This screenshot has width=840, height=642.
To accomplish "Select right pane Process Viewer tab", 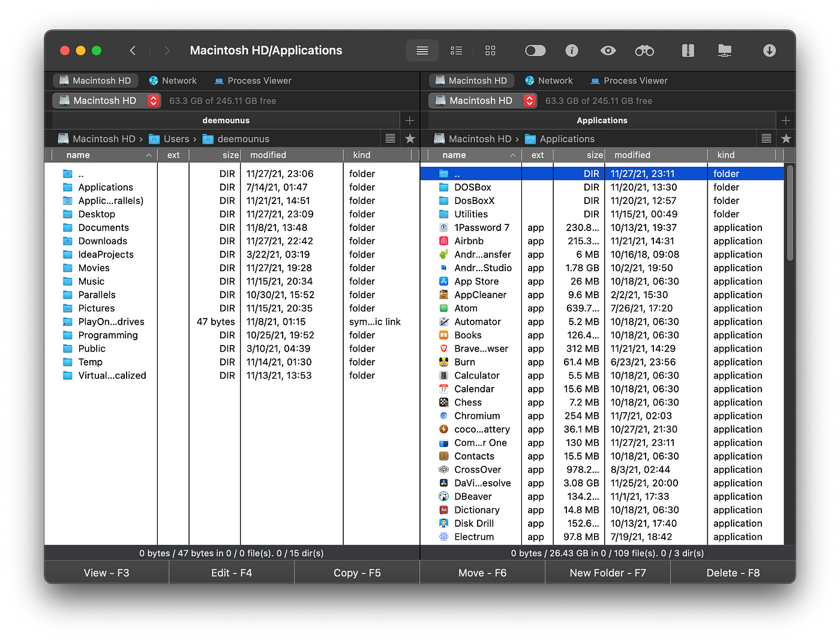I will (x=629, y=80).
